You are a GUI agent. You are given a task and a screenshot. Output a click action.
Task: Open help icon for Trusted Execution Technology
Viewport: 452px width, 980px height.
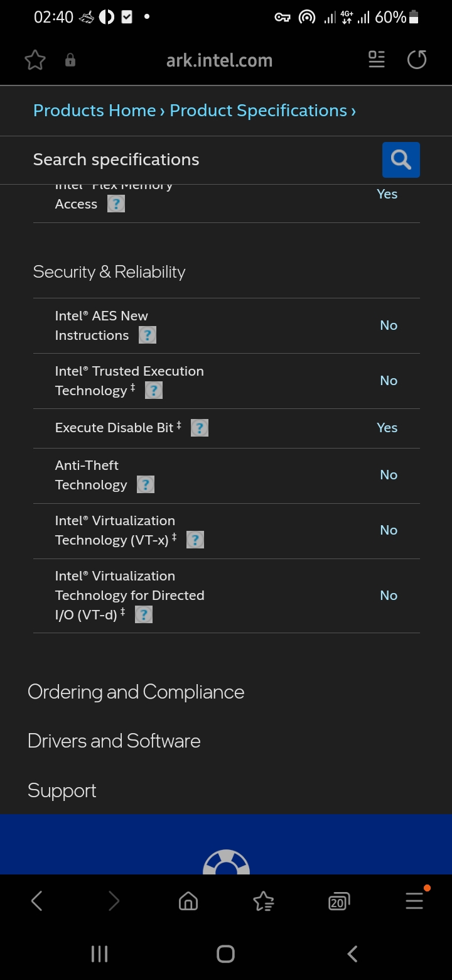pos(154,390)
